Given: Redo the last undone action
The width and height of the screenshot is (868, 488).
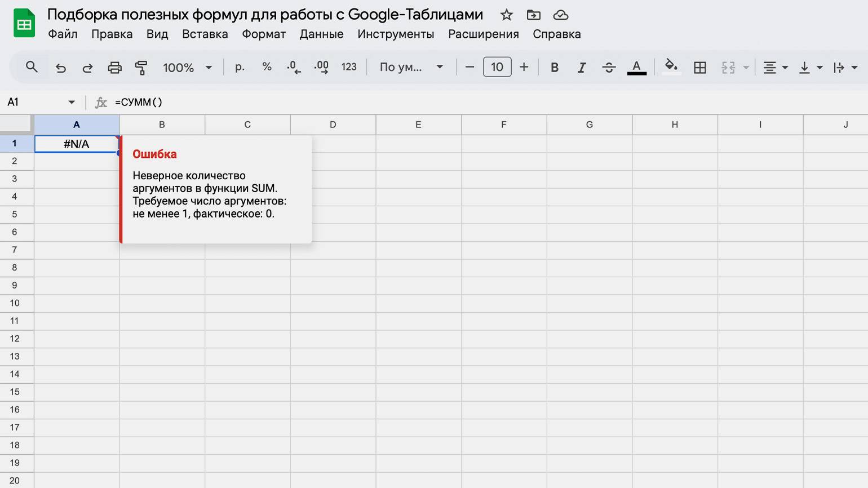Looking at the screenshot, I should click(87, 68).
